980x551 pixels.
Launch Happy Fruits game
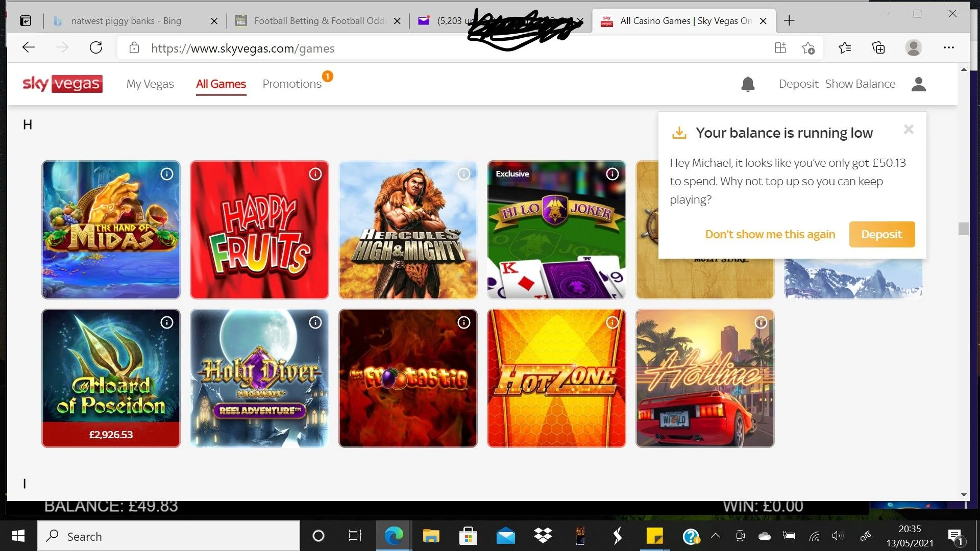pos(259,230)
